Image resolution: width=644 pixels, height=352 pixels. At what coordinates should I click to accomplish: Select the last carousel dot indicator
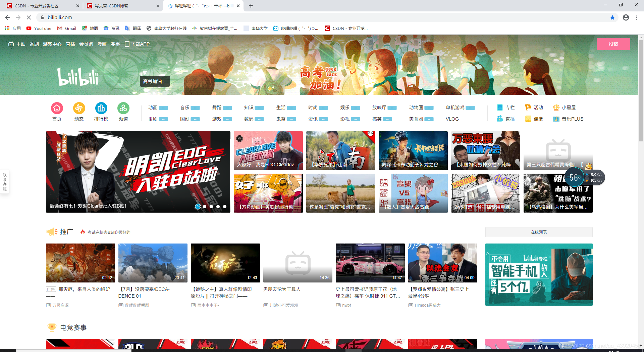[x=225, y=207]
